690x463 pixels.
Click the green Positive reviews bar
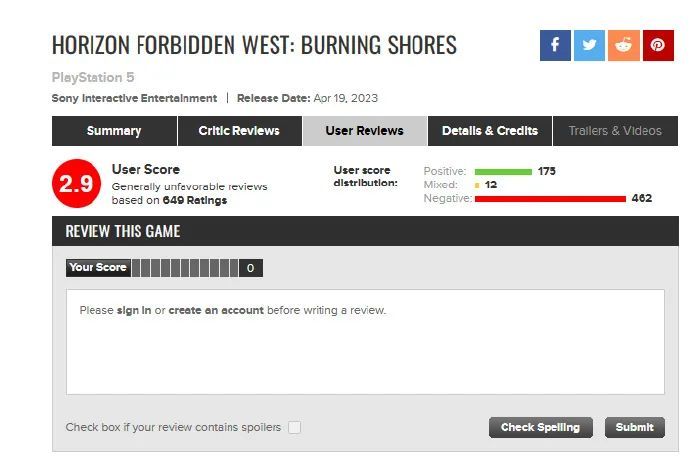tap(503, 171)
